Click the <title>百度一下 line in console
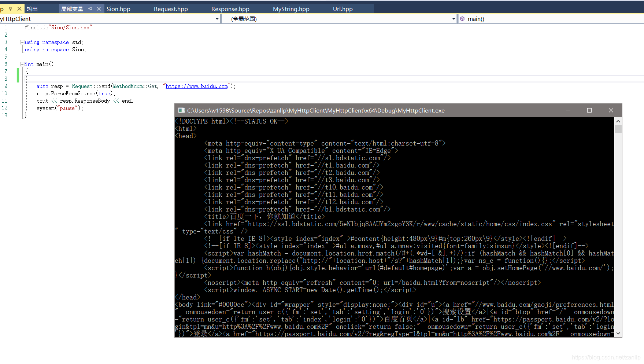This screenshot has width=644, height=364. tap(264, 217)
